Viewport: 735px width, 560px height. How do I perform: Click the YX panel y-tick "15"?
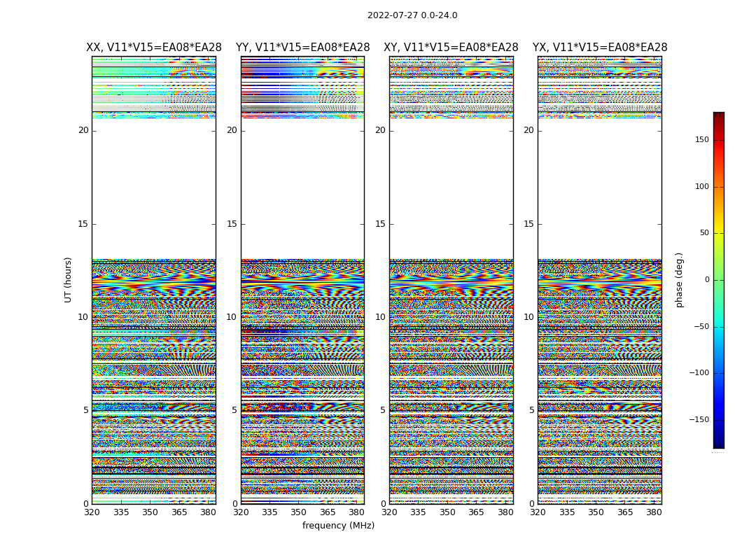[x=528, y=224]
